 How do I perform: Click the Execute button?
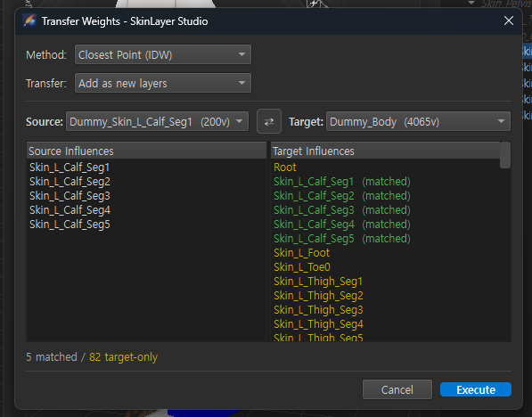coord(476,389)
